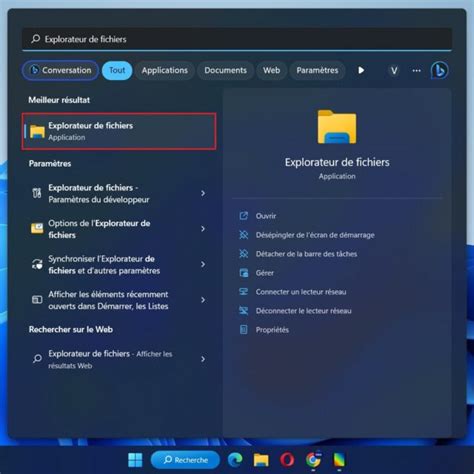This screenshot has width=474, height=474.
Task: Choose Détacher de la barre des tâches
Action: coord(306,254)
